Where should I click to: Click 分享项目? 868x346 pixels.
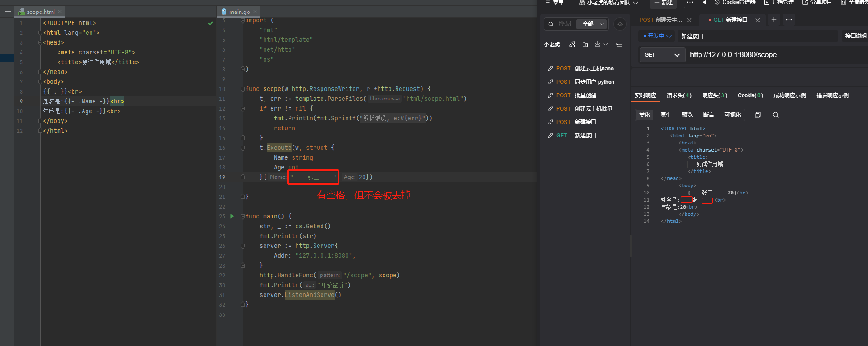817,3
